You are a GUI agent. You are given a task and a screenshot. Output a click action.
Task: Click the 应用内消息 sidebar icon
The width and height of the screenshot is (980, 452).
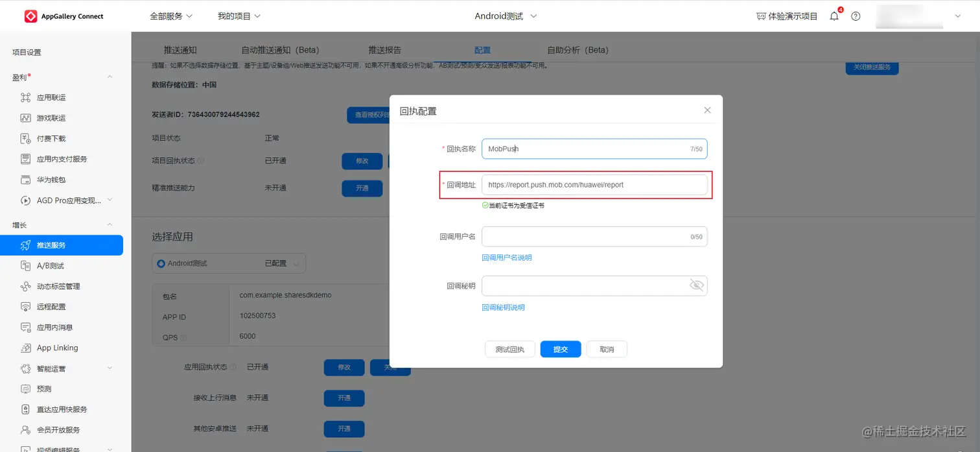pyautogui.click(x=25, y=327)
